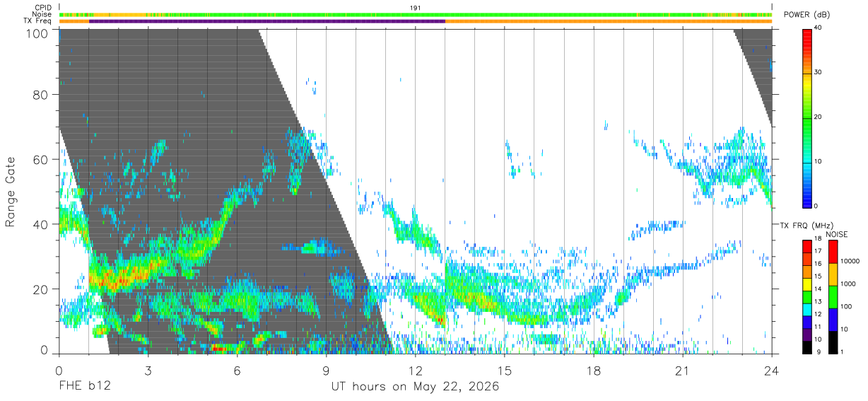Click the 60 tick on Range Gate axis

point(42,159)
